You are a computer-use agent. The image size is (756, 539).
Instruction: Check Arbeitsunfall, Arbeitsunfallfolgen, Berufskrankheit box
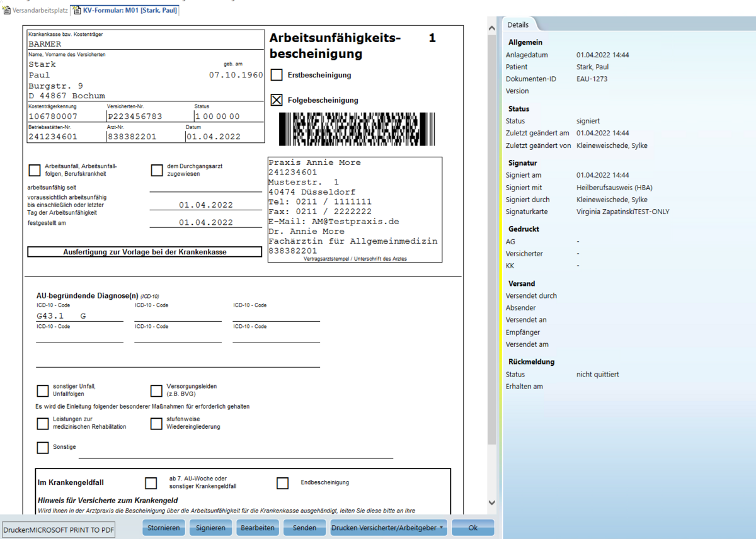tap(35, 170)
